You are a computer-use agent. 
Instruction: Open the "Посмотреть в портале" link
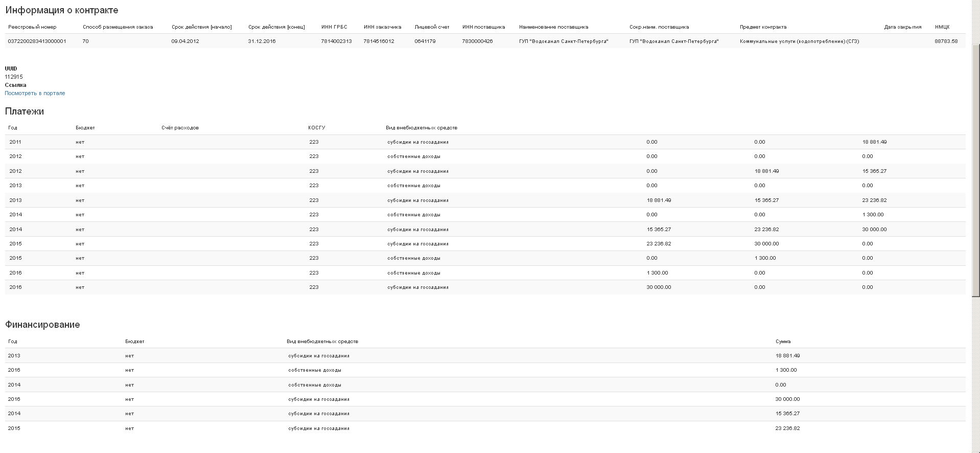click(35, 93)
